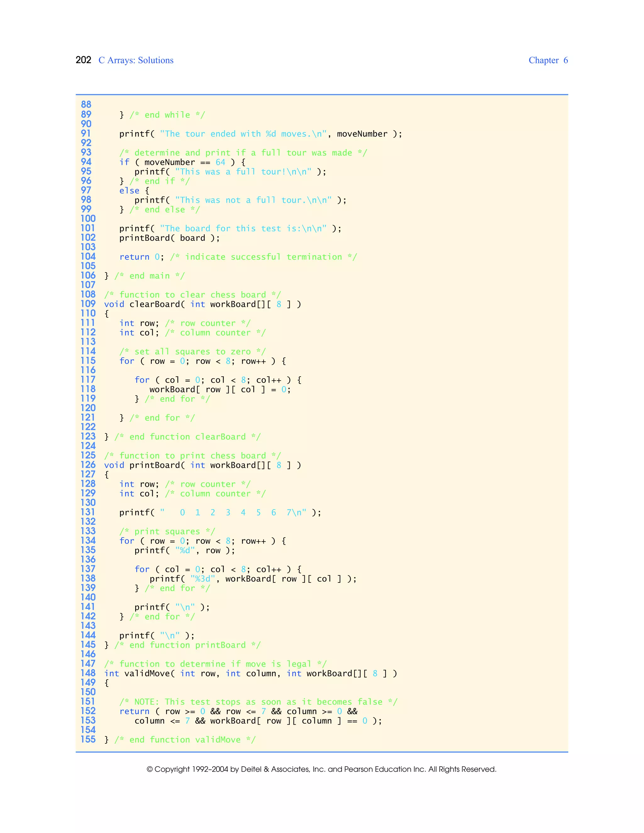This screenshot has width=644, height=833.
Task: Click line number 100
Action: coord(88,218)
